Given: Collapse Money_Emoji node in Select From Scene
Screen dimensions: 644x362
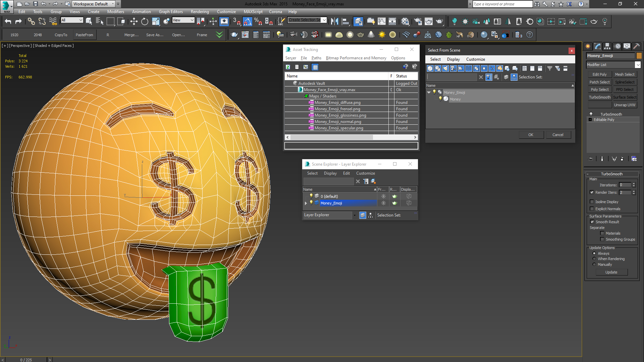Looking at the screenshot, I should tap(429, 93).
